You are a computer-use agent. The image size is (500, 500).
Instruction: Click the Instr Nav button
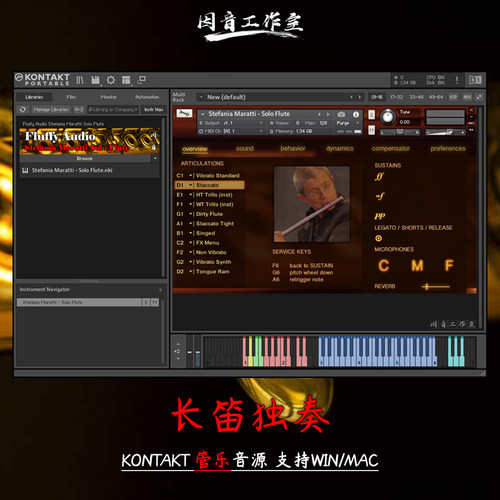point(154,109)
